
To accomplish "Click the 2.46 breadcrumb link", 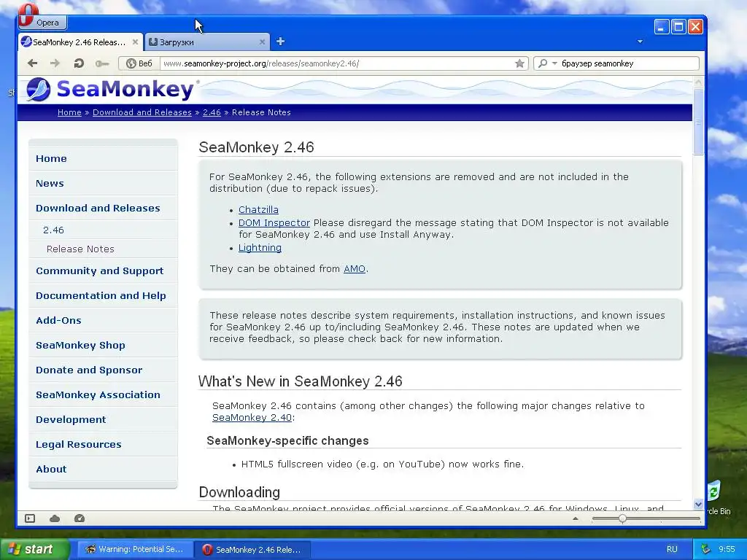I will tap(212, 112).
